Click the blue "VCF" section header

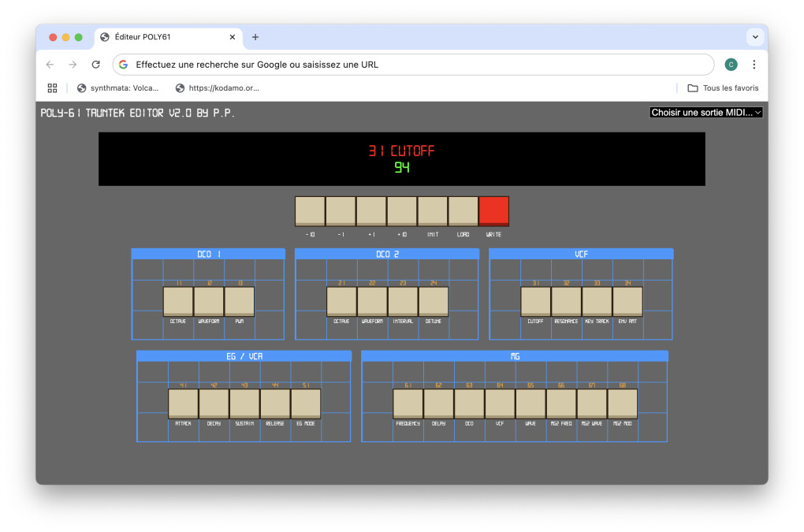tap(581, 255)
